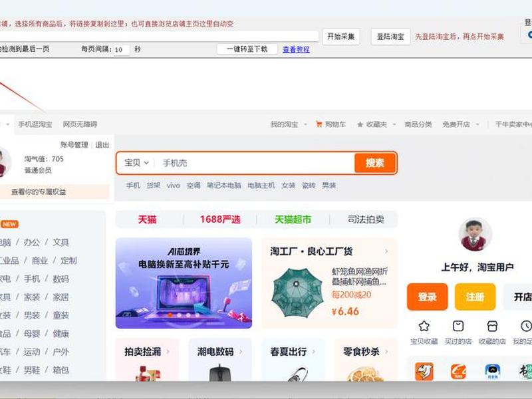Click the second orange-red app icon in bottom row
Screen dimensions: 532x399
[x=458, y=371]
